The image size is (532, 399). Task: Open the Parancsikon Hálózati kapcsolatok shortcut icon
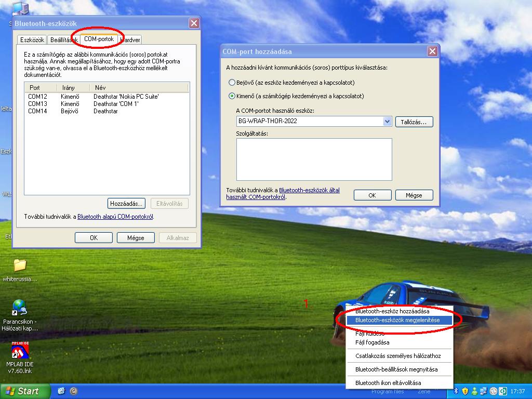[x=20, y=308]
